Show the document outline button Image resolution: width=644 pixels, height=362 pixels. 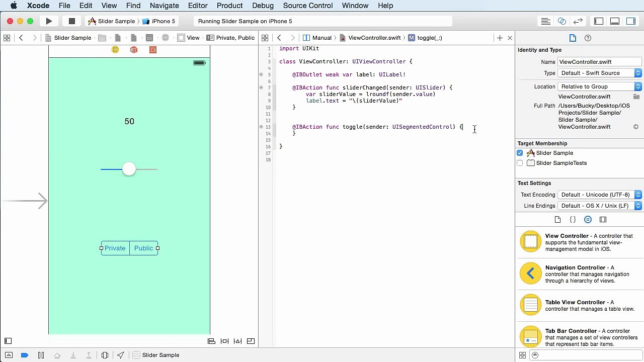[x=8, y=341]
